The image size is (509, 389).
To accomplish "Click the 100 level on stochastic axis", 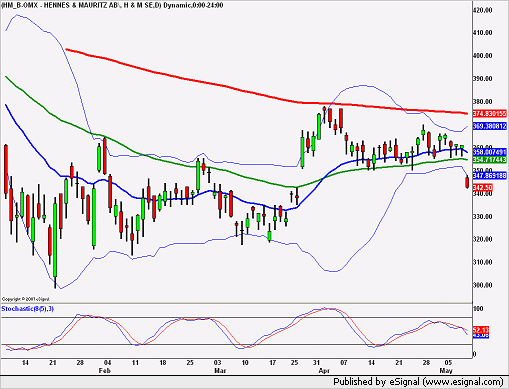I will tap(478, 309).
